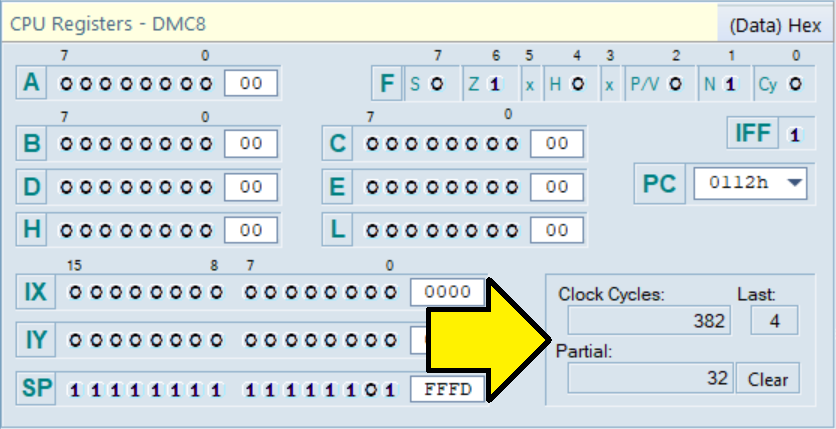This screenshot has height=429, width=836.
Task: Click the PC register label button
Action: (660, 184)
